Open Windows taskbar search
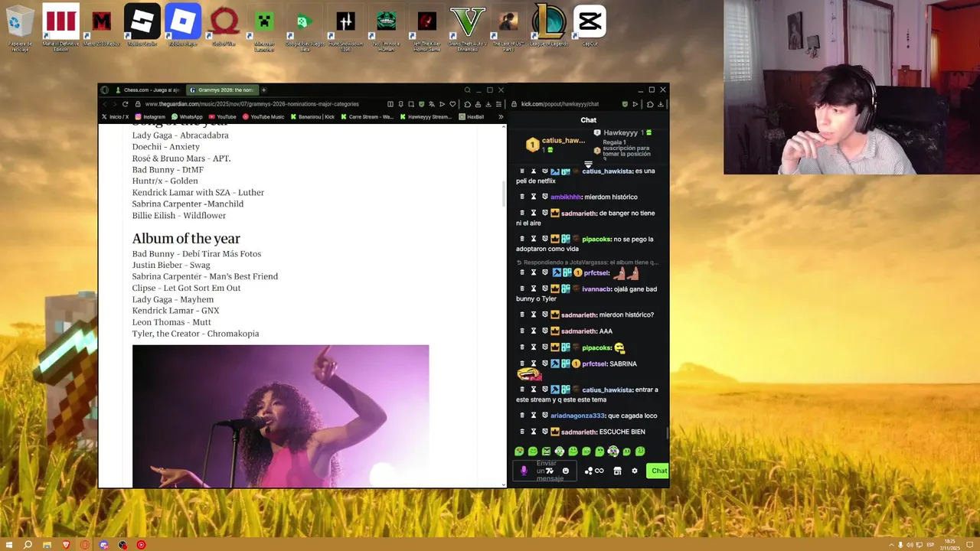The width and height of the screenshot is (980, 551). 28,545
